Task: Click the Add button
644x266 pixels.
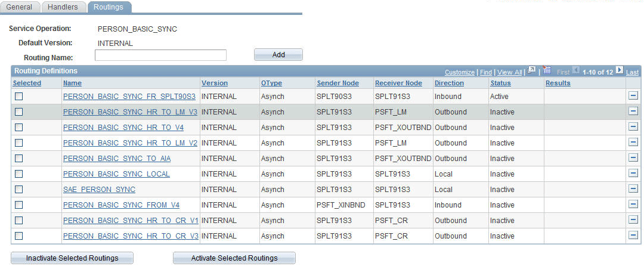Action: [x=278, y=55]
